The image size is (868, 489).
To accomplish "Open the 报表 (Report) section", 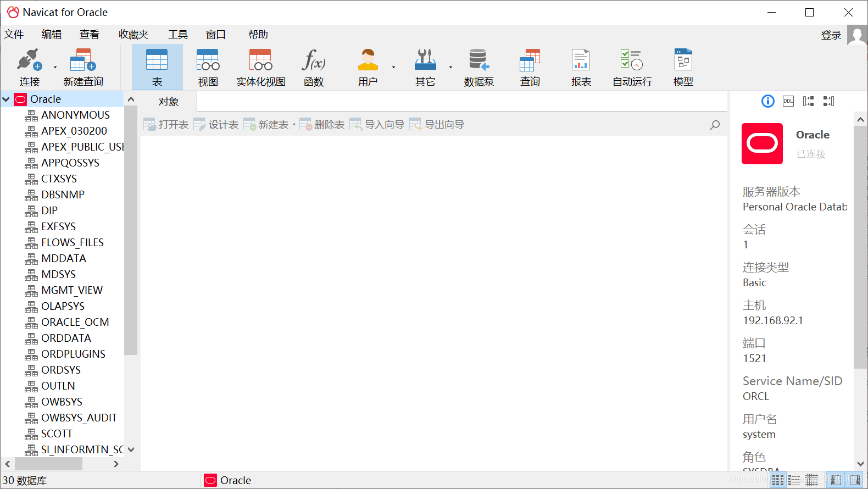I will point(581,67).
